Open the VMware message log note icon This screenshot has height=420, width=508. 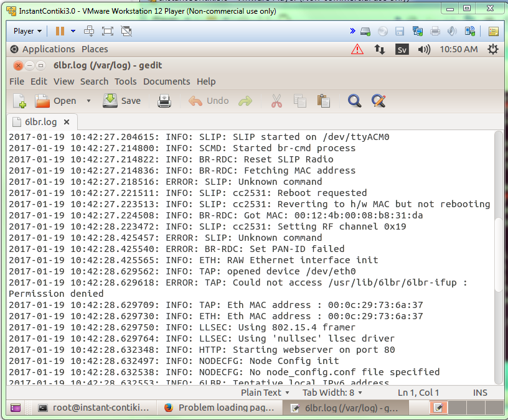(494, 31)
